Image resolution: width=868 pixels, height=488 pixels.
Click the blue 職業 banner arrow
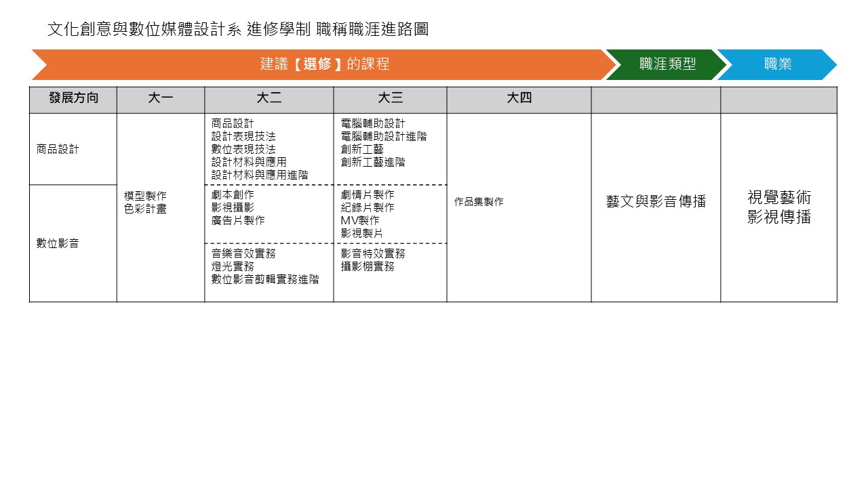tap(776, 65)
